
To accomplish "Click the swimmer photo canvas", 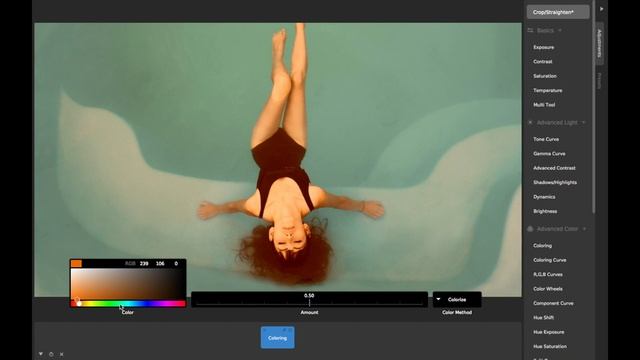I will pyautogui.click(x=278, y=159).
